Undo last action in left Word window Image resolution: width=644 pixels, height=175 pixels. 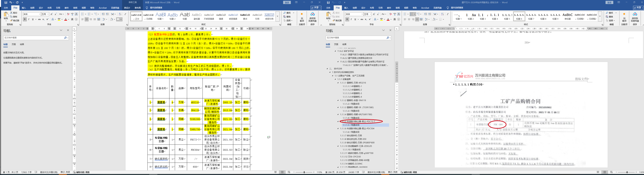click(x=11, y=3)
